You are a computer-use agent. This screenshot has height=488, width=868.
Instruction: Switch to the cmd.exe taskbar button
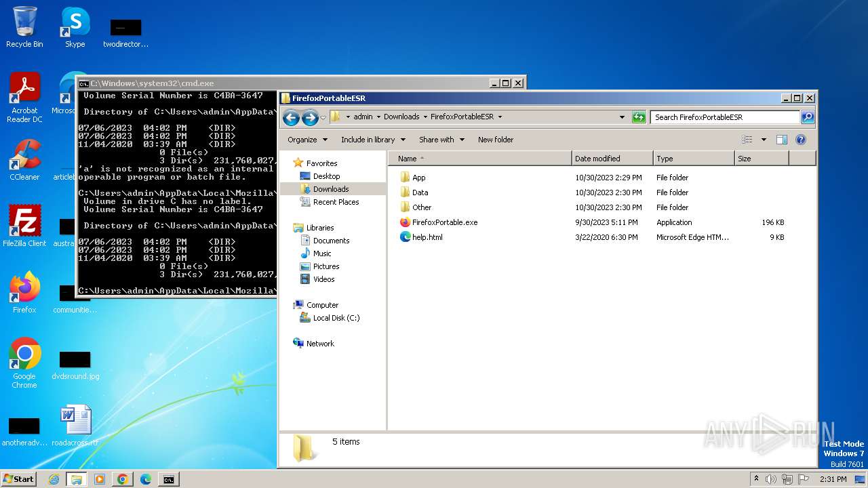pos(168,479)
